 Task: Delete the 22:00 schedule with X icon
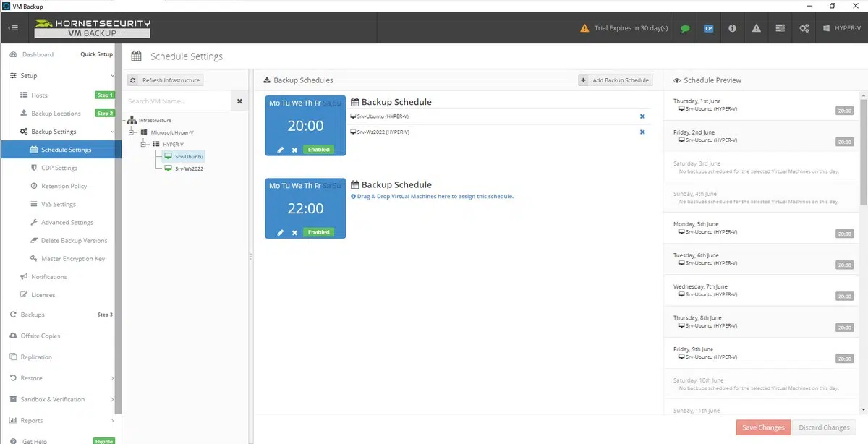[x=294, y=232]
